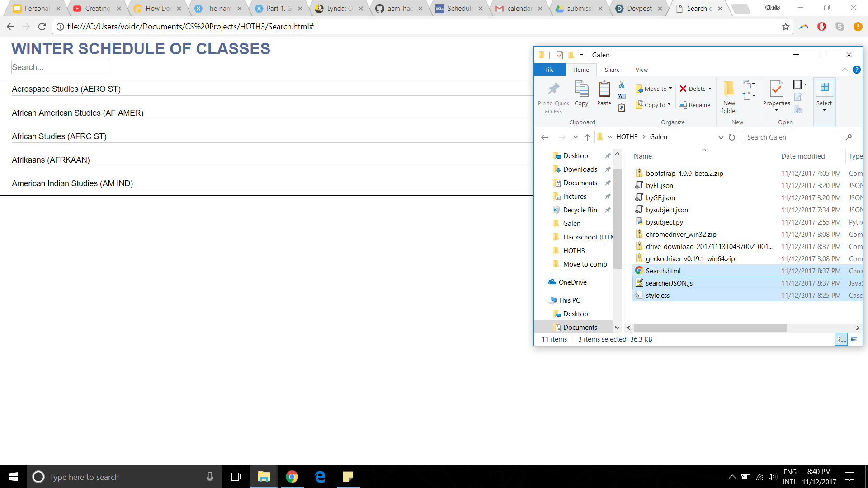Open the Delete dropdown arrow
This screenshot has width=868, height=488.
710,89
